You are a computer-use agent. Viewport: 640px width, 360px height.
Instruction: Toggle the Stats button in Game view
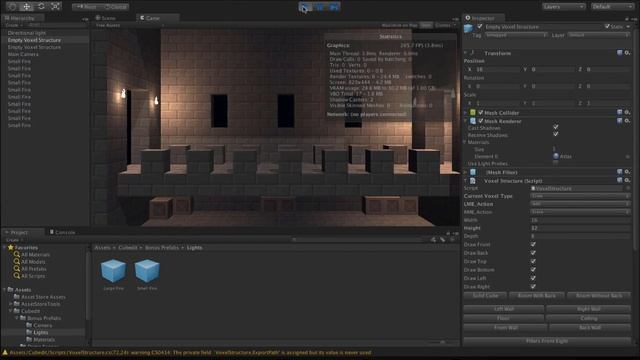pyautogui.click(x=426, y=25)
